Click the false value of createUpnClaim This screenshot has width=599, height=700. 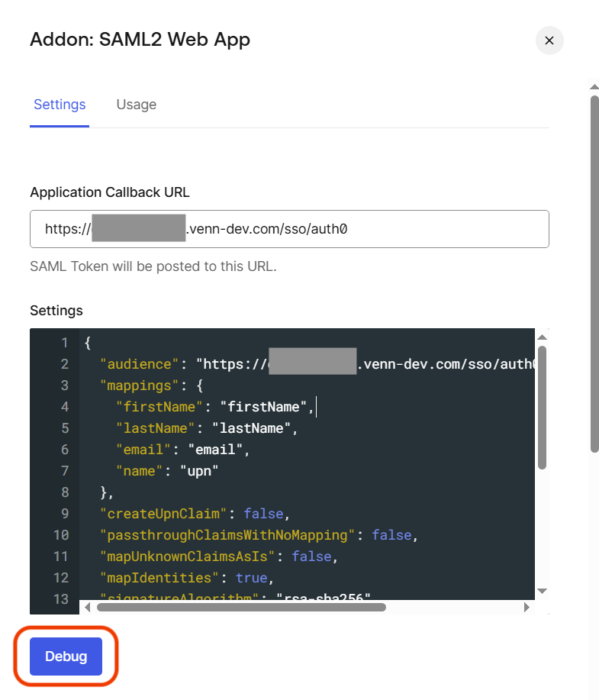(x=263, y=514)
